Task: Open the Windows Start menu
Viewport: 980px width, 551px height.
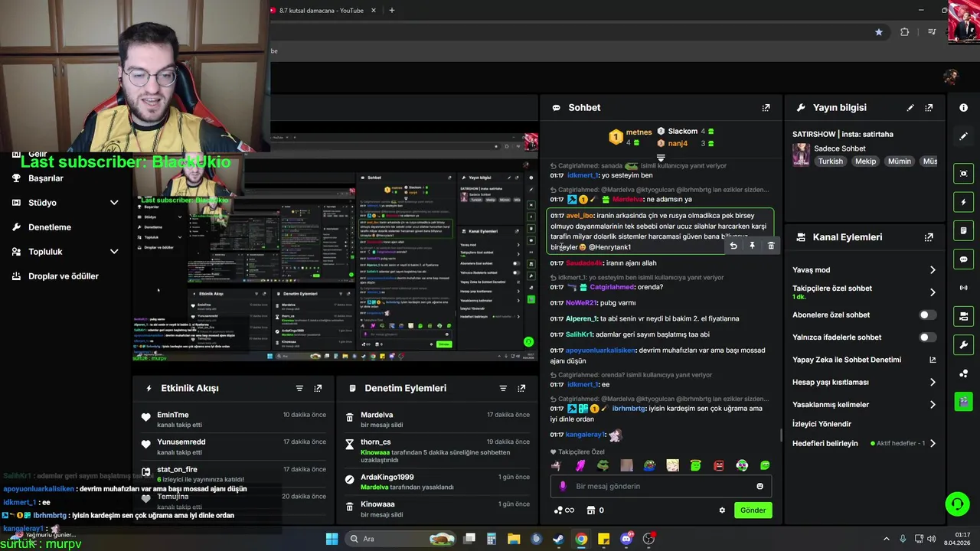Action: (332, 539)
